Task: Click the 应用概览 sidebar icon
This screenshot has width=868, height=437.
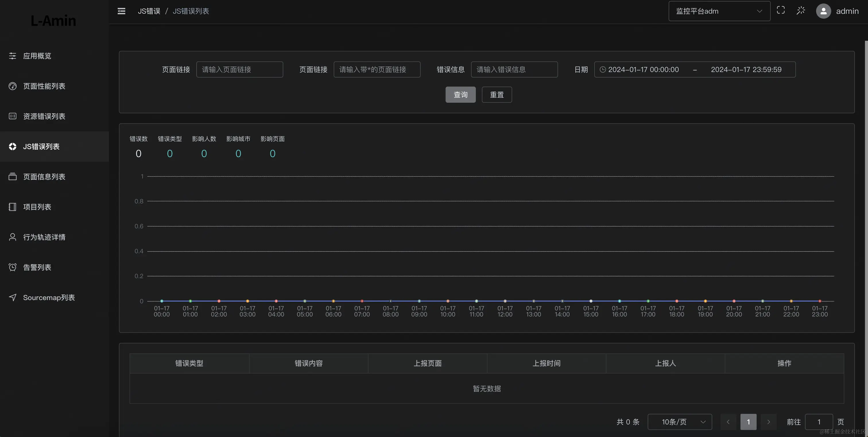Action: coord(12,56)
